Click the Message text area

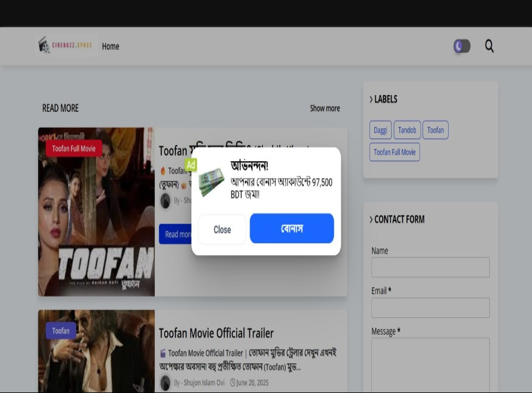point(430,364)
